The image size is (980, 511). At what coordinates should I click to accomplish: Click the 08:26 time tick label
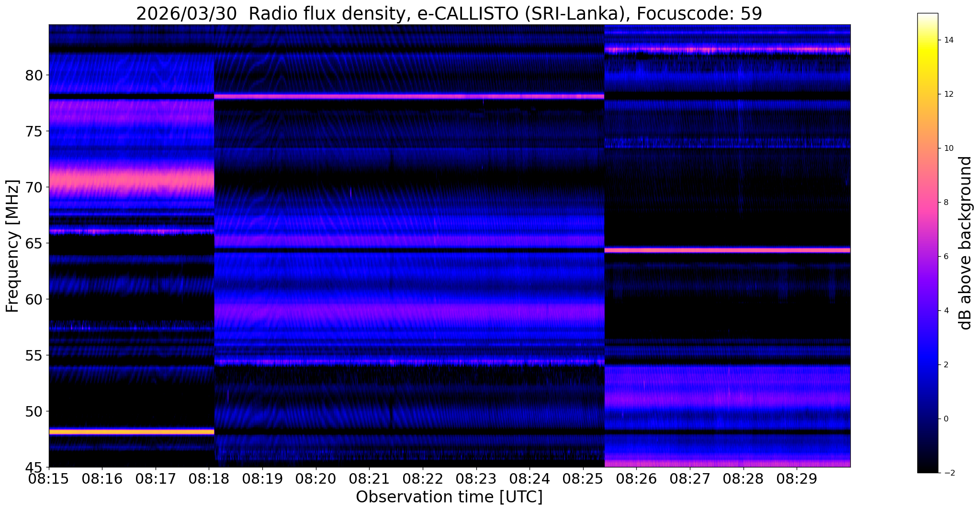click(x=636, y=478)
